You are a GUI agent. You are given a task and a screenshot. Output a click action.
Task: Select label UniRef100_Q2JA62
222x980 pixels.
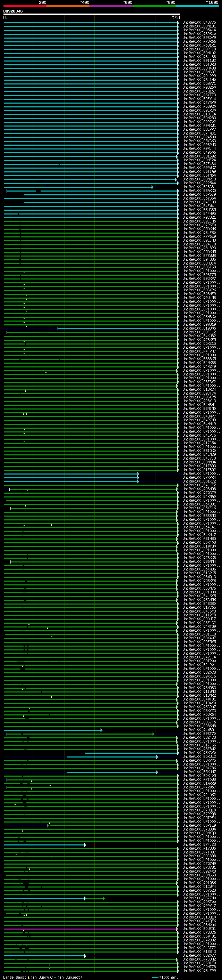[199, 795]
